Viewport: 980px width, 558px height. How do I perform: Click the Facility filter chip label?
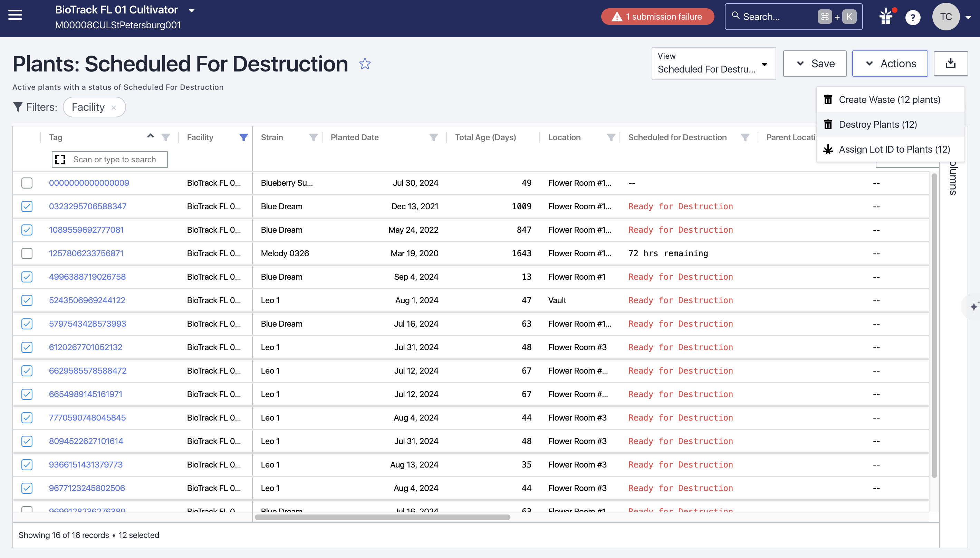[88, 107]
